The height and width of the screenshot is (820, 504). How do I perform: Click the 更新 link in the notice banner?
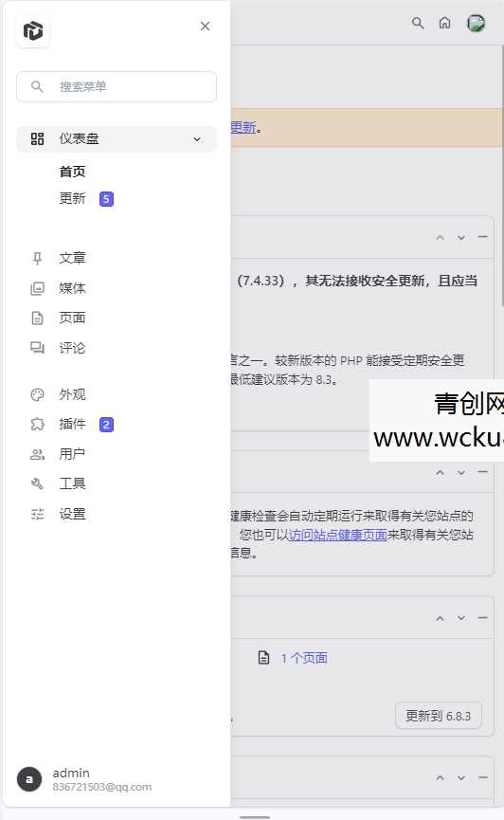(243, 128)
